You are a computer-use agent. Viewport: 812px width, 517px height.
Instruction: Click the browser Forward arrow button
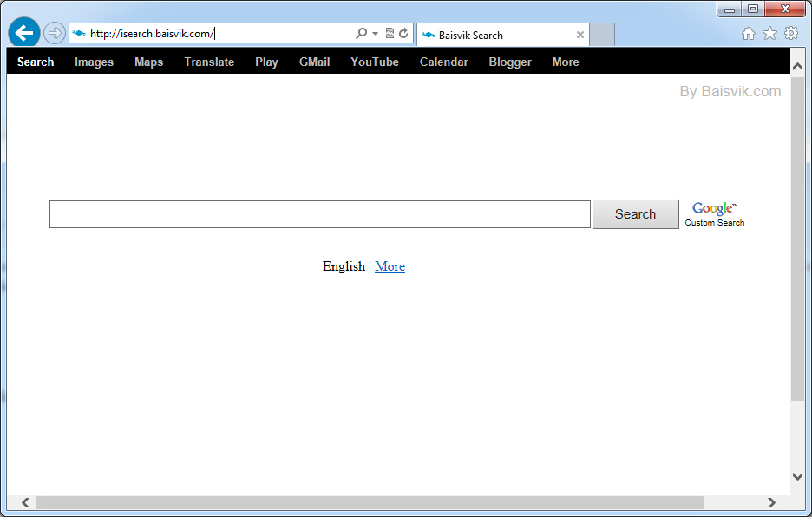[54, 34]
